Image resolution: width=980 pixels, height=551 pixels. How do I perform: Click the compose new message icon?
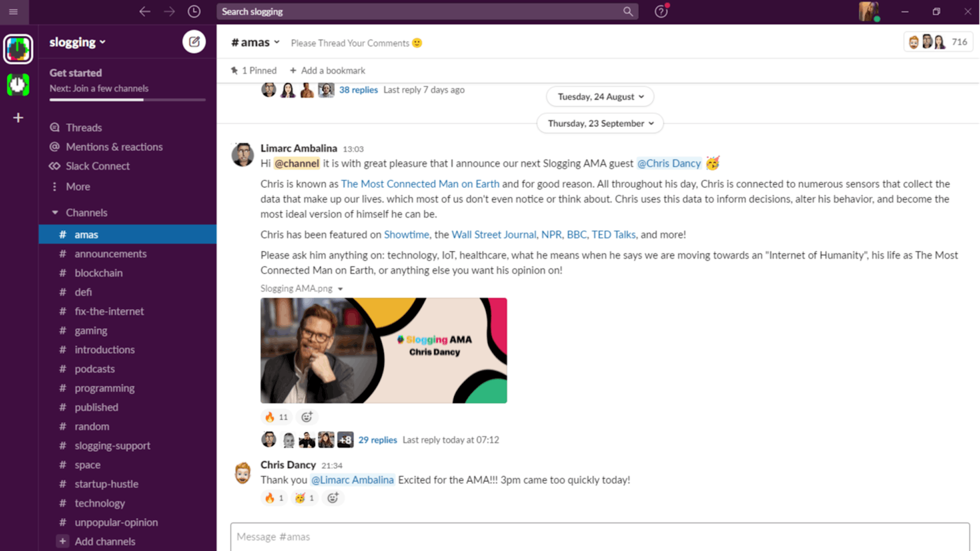pyautogui.click(x=194, y=42)
